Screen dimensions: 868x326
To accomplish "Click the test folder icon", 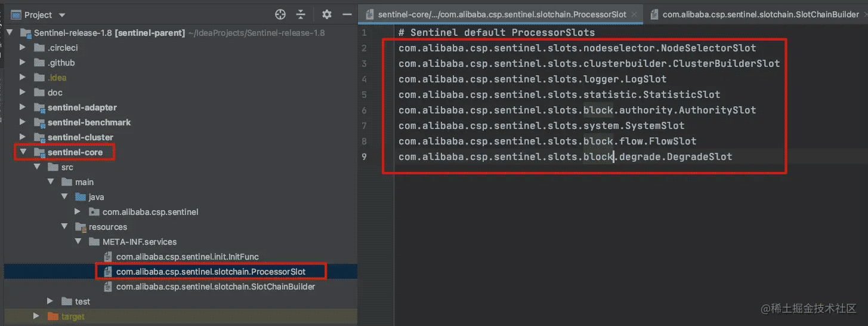I will point(67,302).
